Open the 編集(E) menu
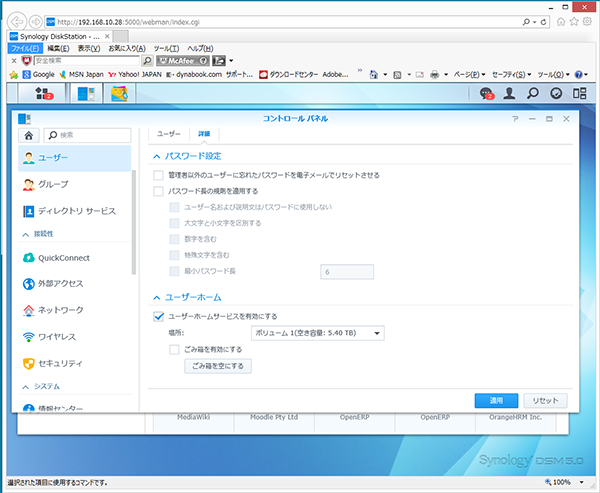This screenshot has height=493, width=600. click(58, 49)
